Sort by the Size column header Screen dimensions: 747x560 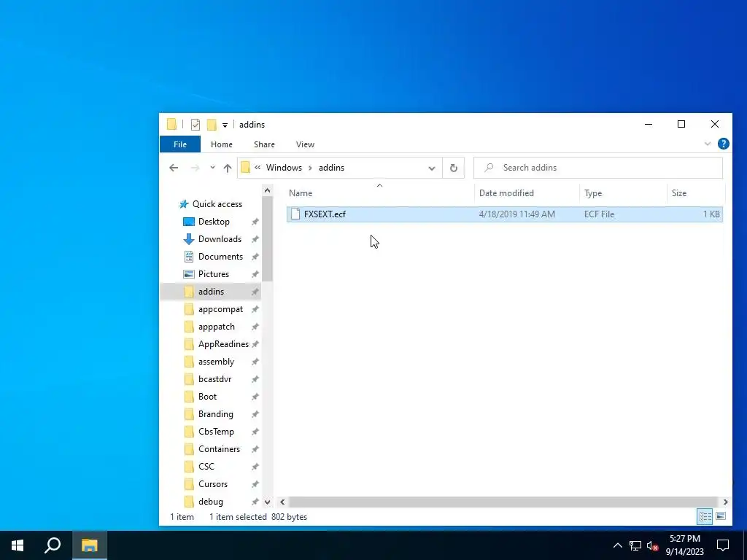(x=679, y=192)
